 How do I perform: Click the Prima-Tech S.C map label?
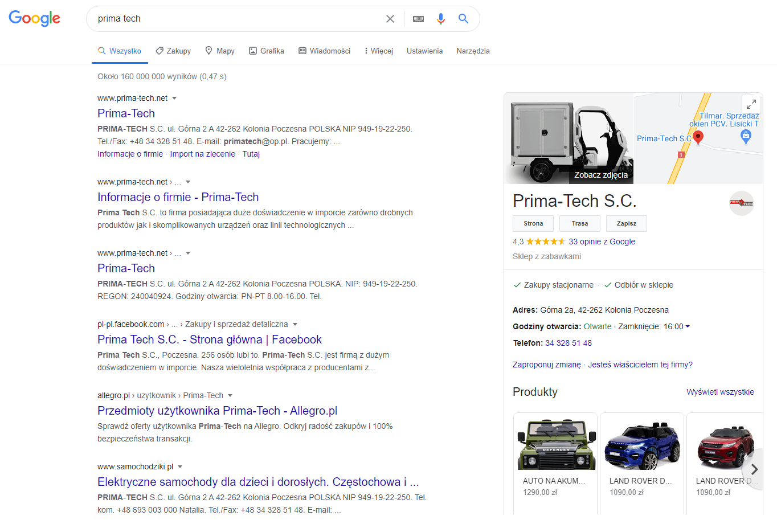tap(664, 139)
